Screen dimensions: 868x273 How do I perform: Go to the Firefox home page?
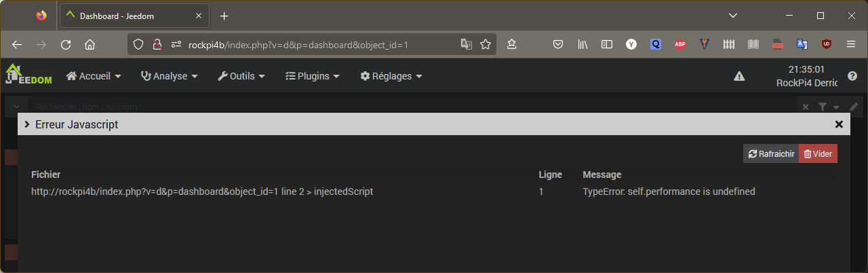[x=90, y=44]
